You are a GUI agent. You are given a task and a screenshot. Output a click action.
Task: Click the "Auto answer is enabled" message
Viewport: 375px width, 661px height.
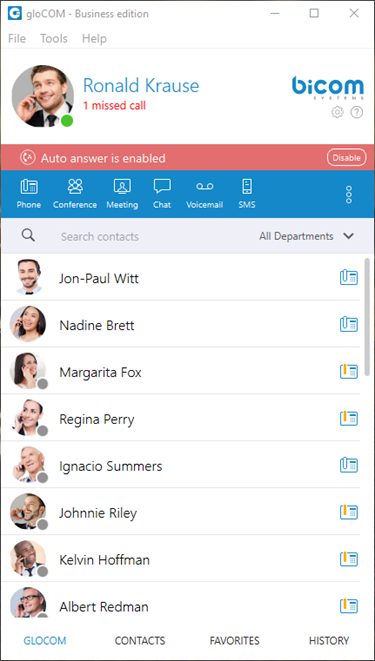click(103, 159)
